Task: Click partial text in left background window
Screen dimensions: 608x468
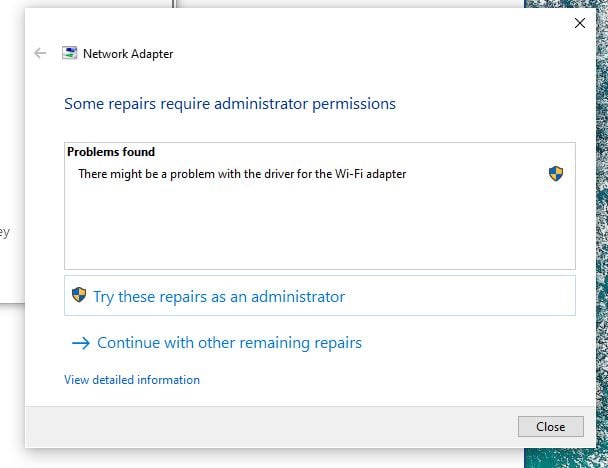Action: 5,233
